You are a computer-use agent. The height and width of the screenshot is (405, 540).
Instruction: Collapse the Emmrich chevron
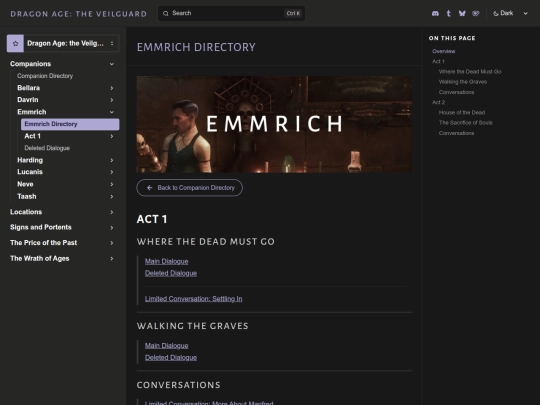(x=112, y=112)
